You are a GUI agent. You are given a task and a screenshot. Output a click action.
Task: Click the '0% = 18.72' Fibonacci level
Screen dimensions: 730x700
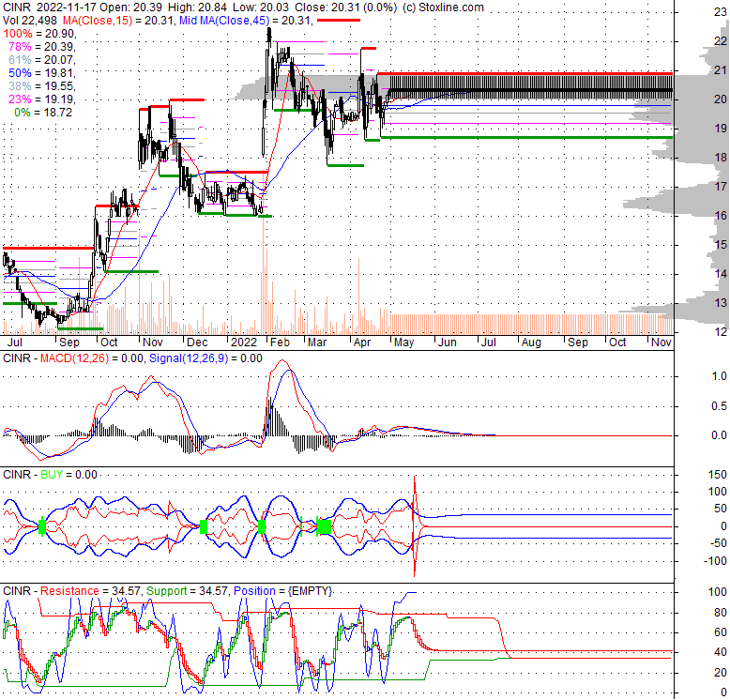click(x=43, y=113)
